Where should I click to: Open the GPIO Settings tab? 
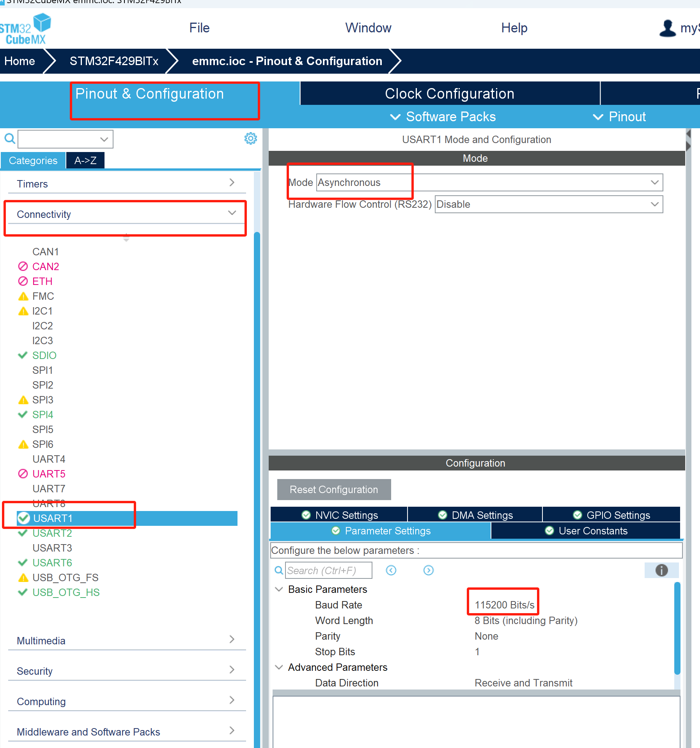pyautogui.click(x=611, y=515)
